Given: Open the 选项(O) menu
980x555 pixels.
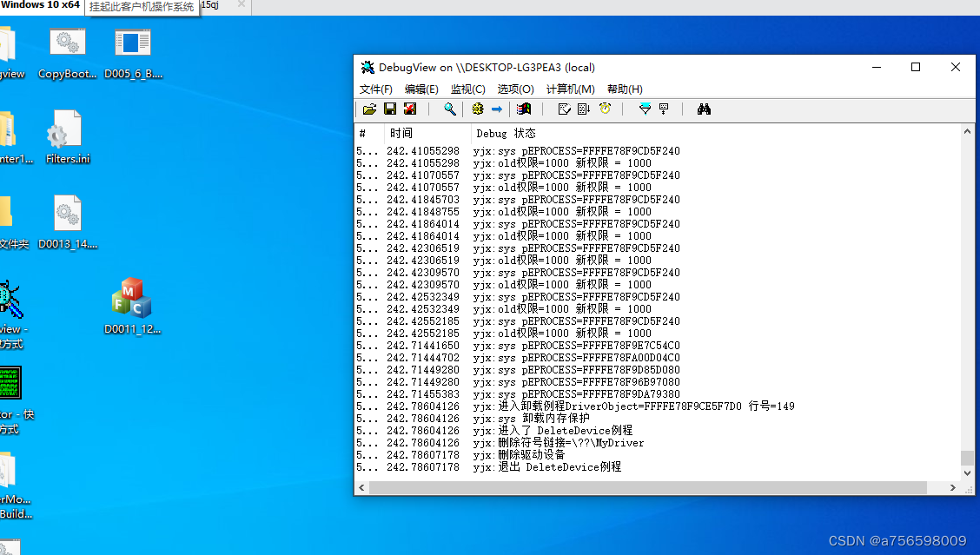Looking at the screenshot, I should [514, 89].
